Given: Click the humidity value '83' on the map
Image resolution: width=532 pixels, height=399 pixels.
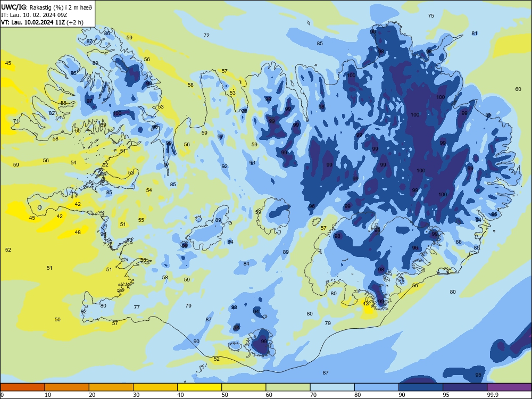Looking at the screenshot, I should tap(129, 239).
